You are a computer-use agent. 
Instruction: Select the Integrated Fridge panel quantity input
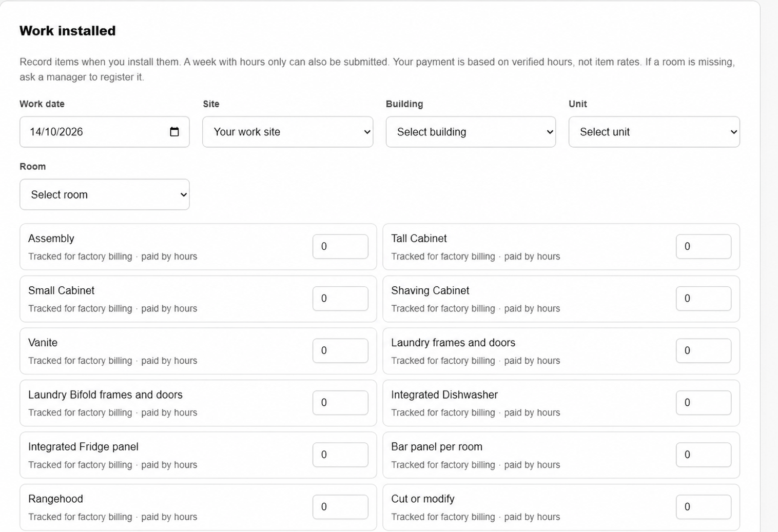click(340, 455)
